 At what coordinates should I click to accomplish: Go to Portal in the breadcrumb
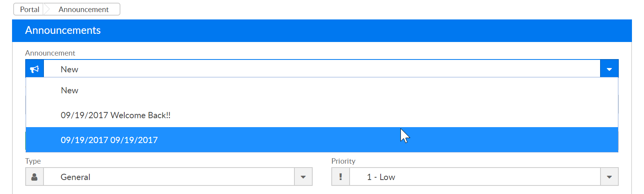click(x=30, y=9)
